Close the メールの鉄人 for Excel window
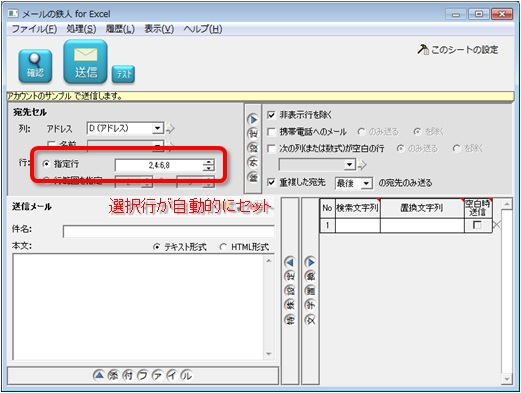Screen dimensions: 521x393 502,14
